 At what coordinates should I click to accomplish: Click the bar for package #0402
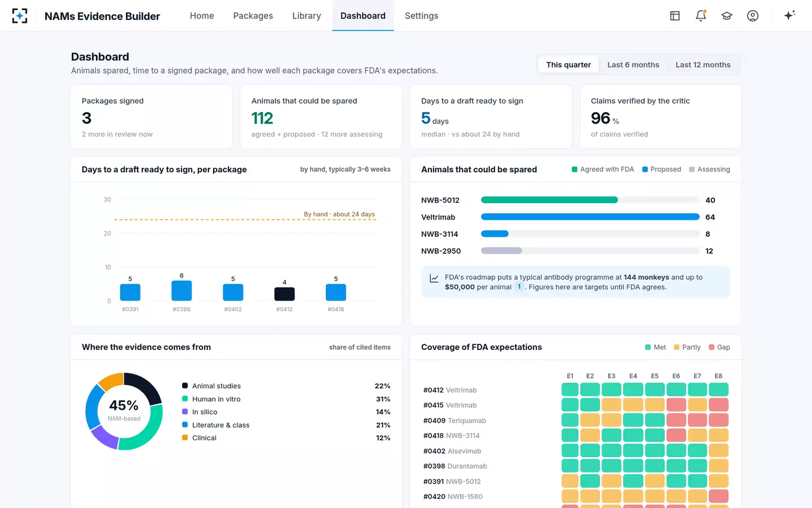(x=233, y=292)
